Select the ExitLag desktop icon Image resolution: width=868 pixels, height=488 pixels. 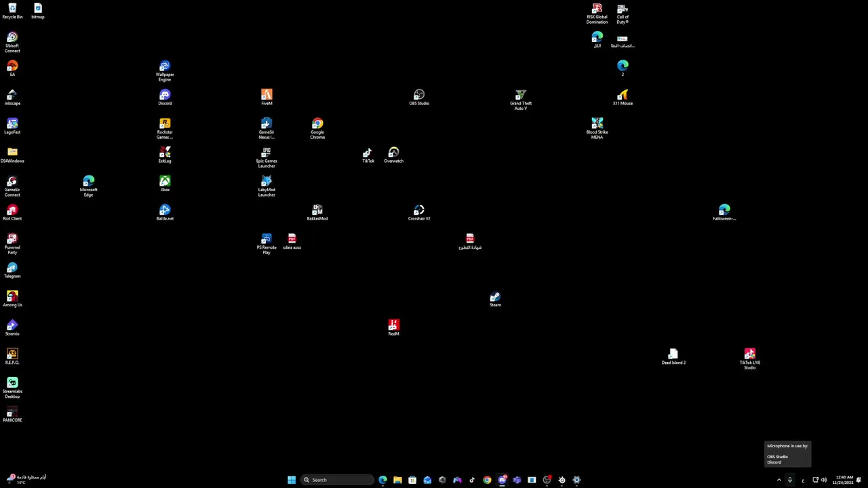(165, 155)
